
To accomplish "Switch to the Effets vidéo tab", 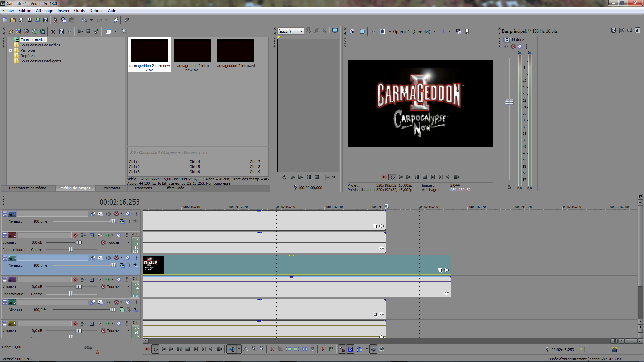I will click(174, 188).
